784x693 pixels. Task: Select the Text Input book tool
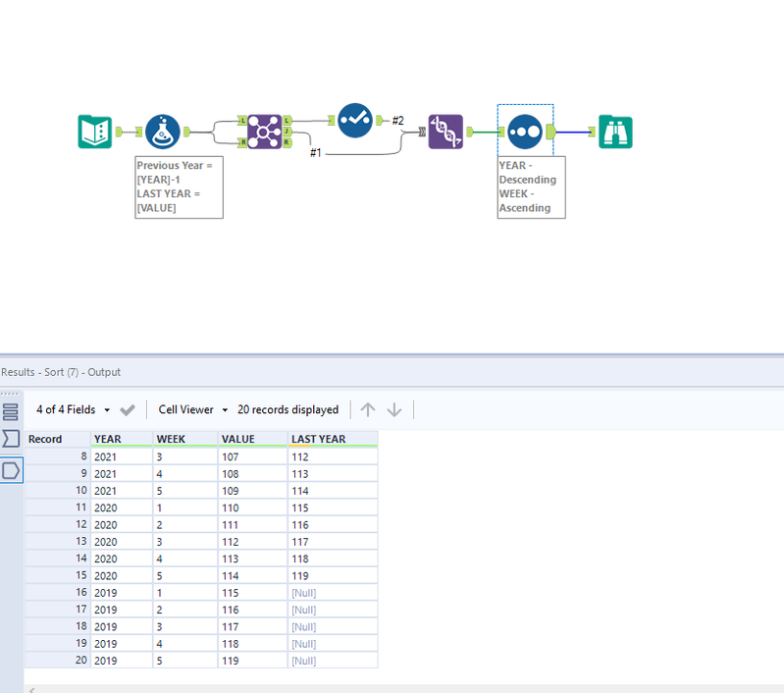pyautogui.click(x=95, y=132)
